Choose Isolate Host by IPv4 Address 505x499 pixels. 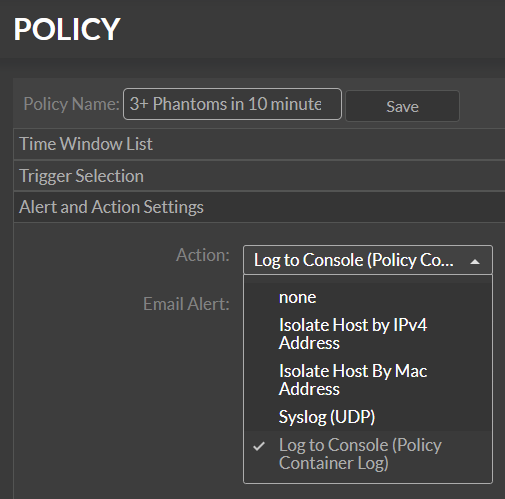(x=368, y=334)
